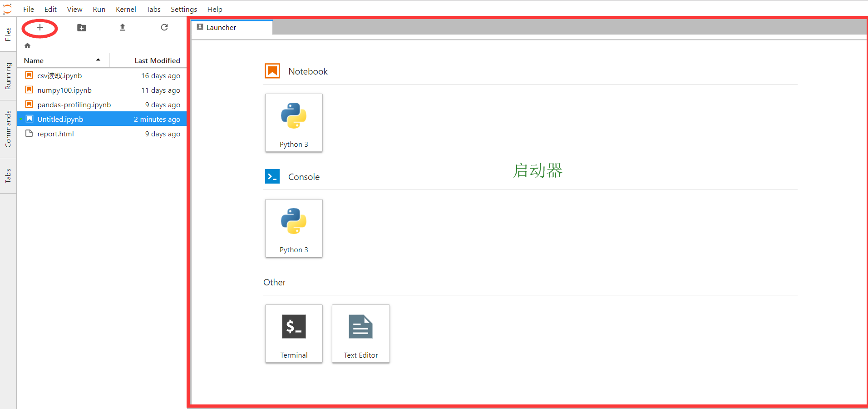Click '11 days ago' modified time
This screenshot has width=868, height=409.
[x=161, y=90]
